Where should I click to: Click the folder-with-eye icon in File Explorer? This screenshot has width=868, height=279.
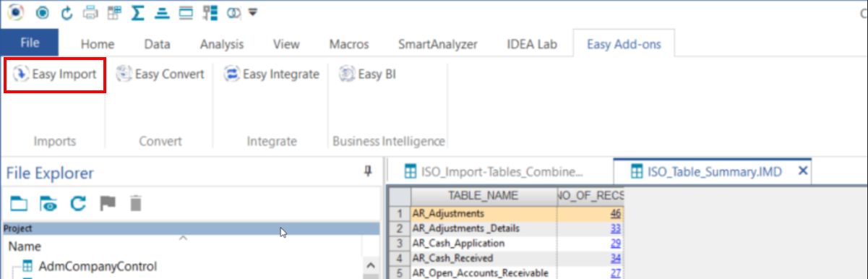(48, 204)
